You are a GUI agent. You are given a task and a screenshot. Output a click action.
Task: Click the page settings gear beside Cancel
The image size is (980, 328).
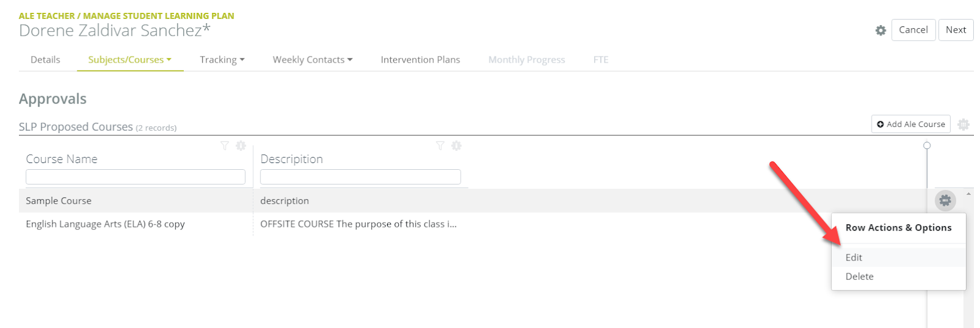click(880, 30)
